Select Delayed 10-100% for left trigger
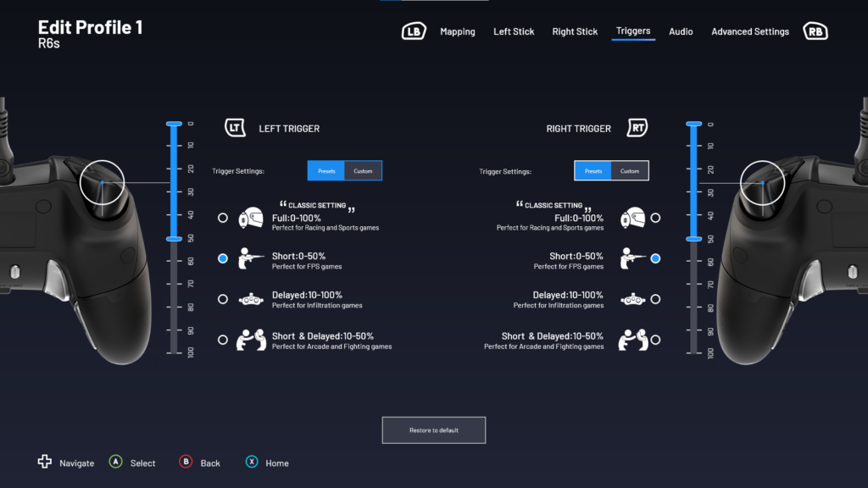The height and width of the screenshot is (488, 868). point(223,299)
